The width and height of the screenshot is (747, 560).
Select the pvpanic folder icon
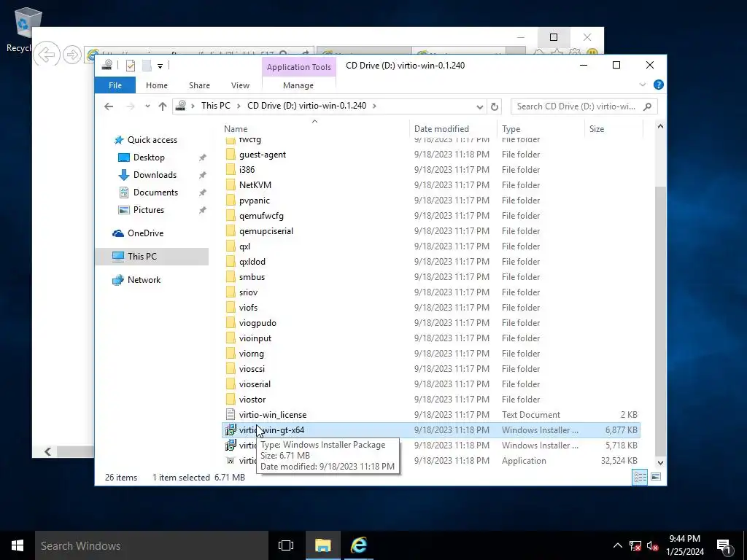point(231,201)
